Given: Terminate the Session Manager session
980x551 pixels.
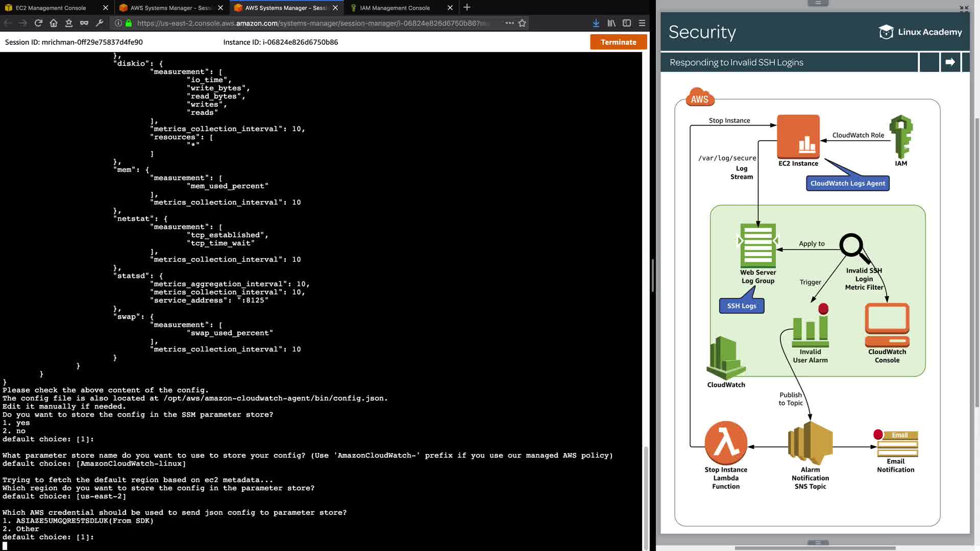Looking at the screenshot, I should point(618,42).
